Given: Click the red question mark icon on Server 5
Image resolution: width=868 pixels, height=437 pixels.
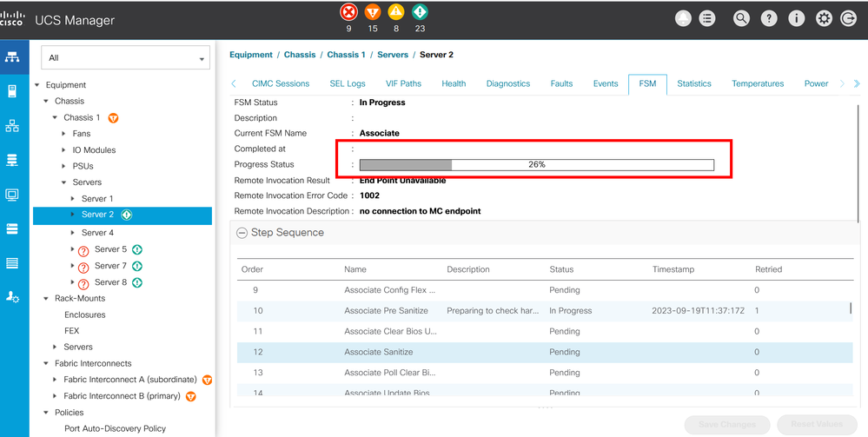Looking at the screenshot, I should pos(83,251).
